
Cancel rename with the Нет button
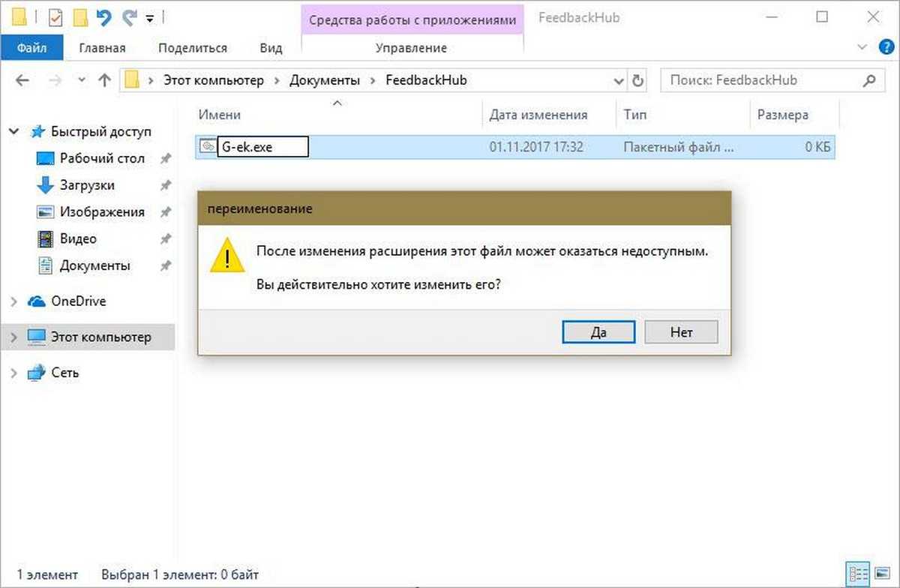click(x=681, y=332)
